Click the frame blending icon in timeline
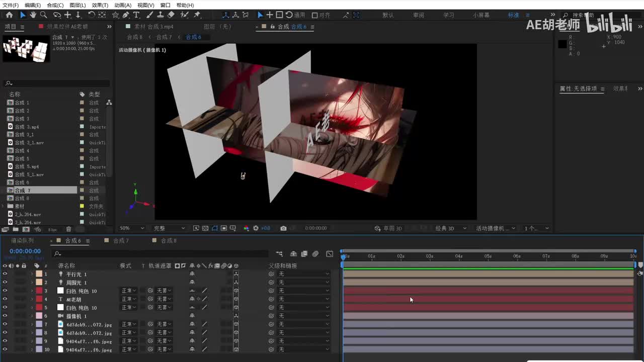 304,254
